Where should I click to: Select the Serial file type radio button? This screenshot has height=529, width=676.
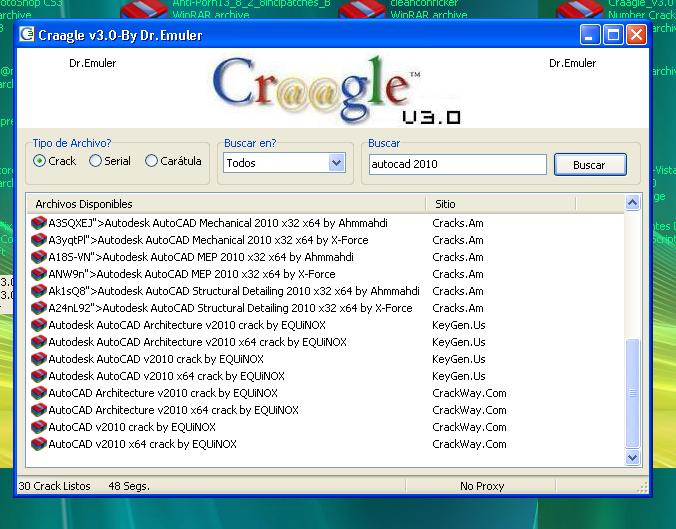click(x=95, y=161)
